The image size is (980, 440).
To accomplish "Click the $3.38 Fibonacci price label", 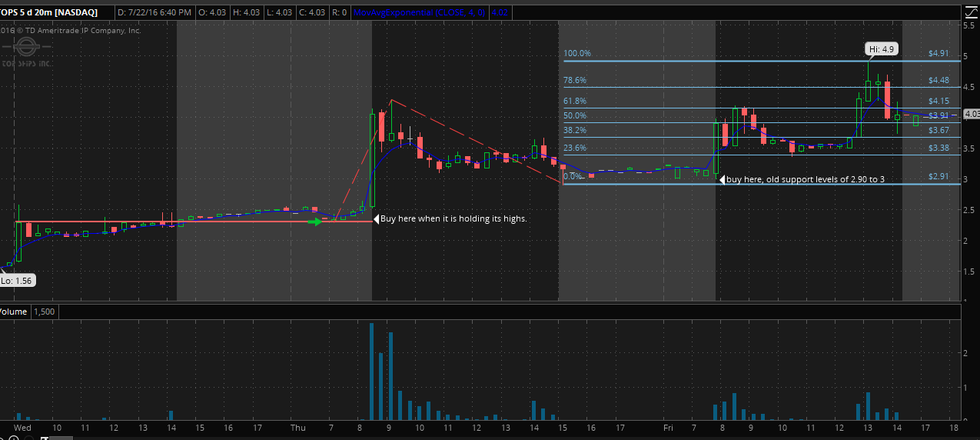I will point(938,148).
